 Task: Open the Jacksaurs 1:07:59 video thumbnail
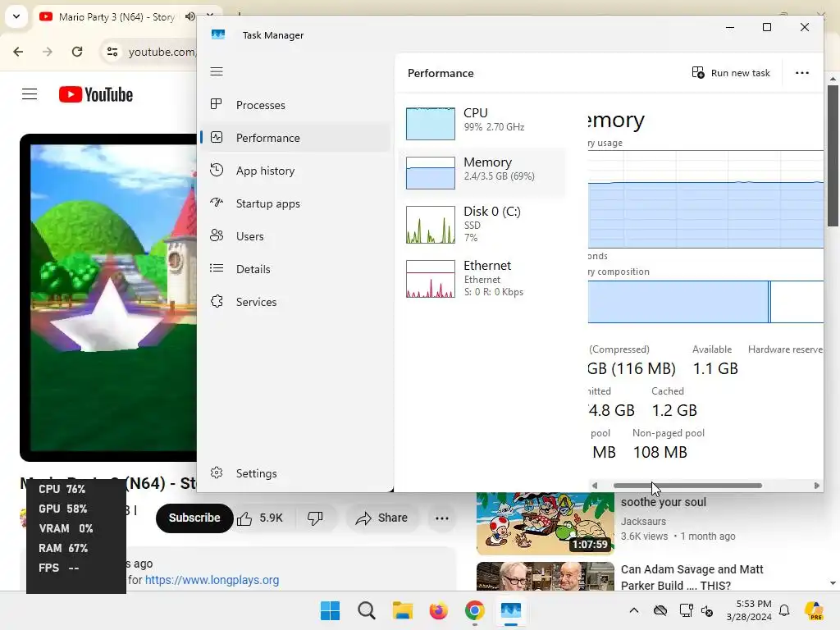coord(546,523)
